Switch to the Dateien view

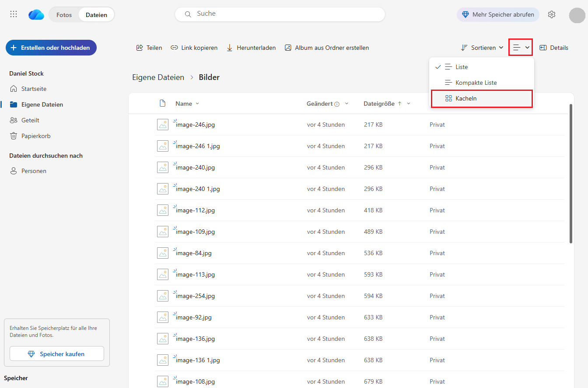tap(96, 15)
